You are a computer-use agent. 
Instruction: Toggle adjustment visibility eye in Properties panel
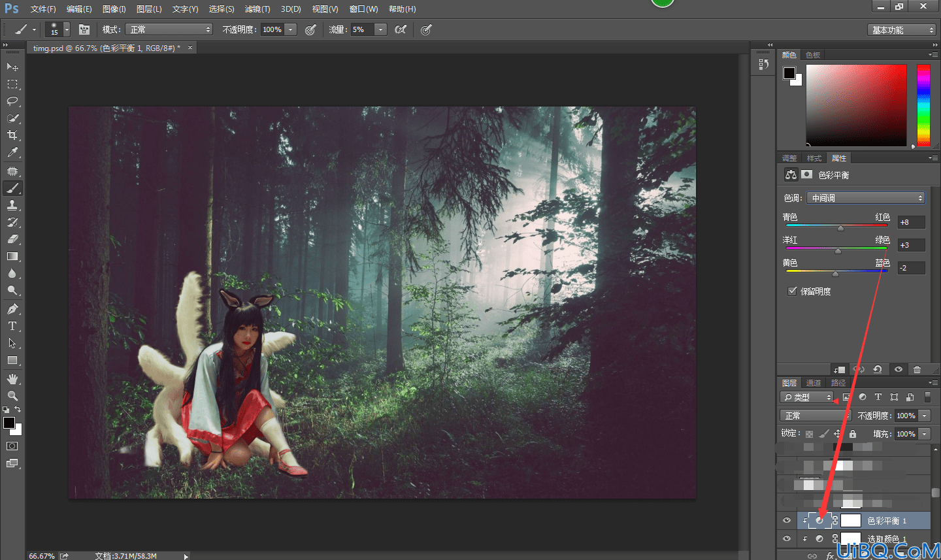(899, 369)
